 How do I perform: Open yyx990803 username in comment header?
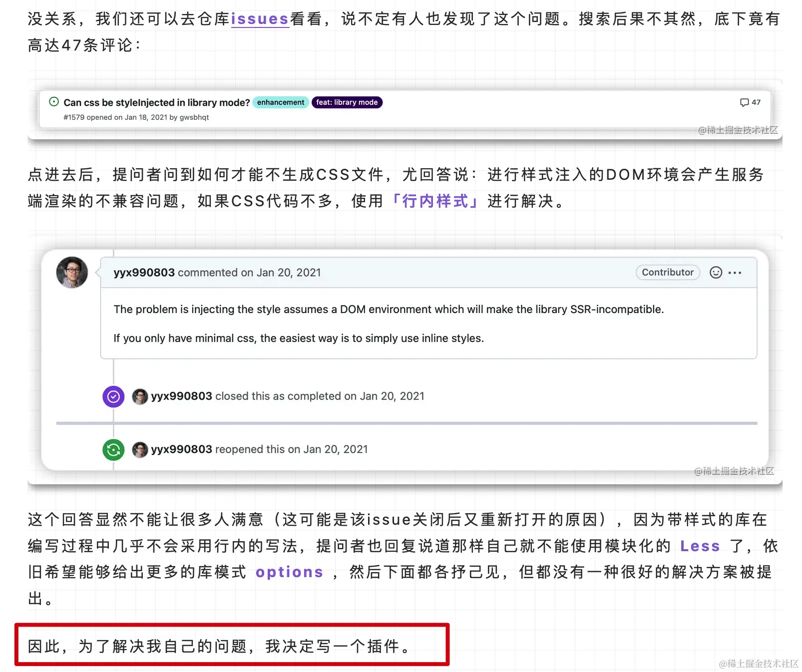144,273
